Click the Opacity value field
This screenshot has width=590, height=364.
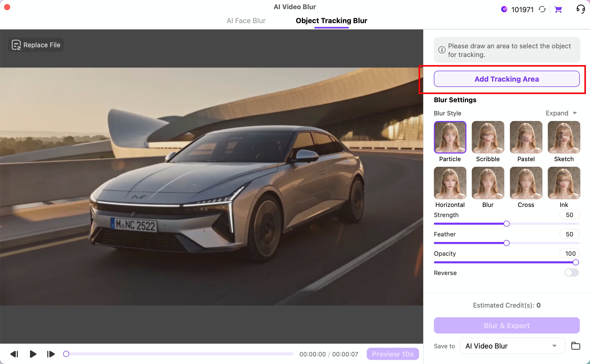569,253
